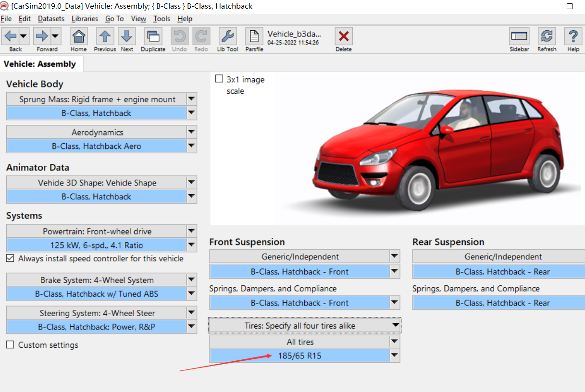Expand the Vehicle 3D Shape dropdown arrow

coord(191,183)
